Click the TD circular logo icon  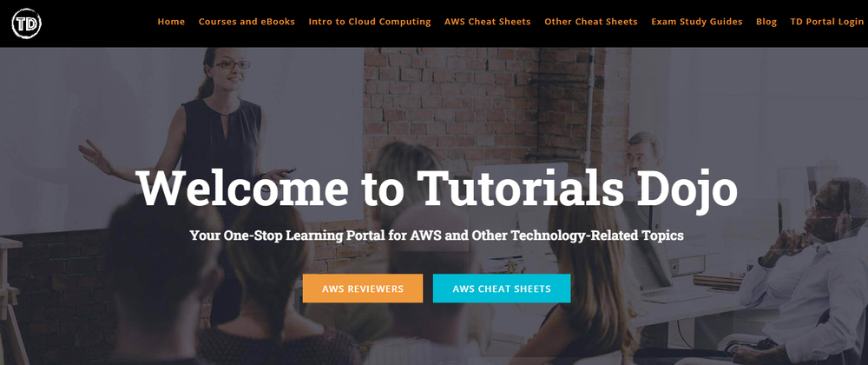[x=26, y=23]
